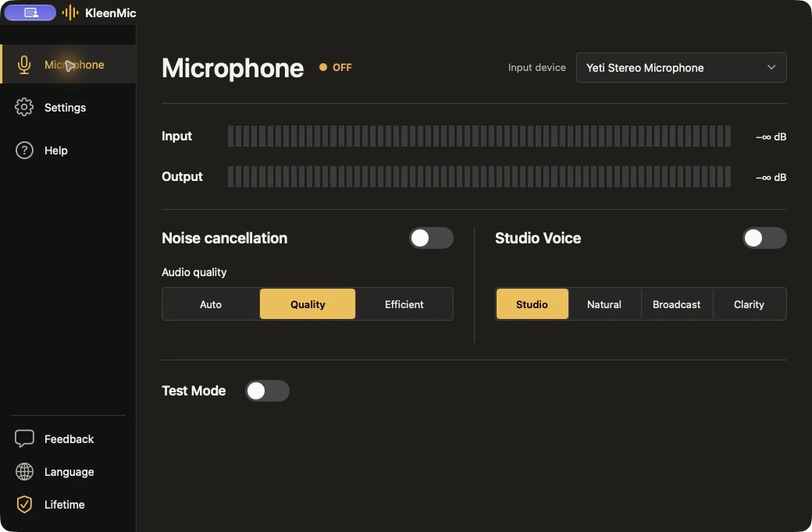812x532 pixels.
Task: Click the Help question mark icon
Action: coord(24,150)
